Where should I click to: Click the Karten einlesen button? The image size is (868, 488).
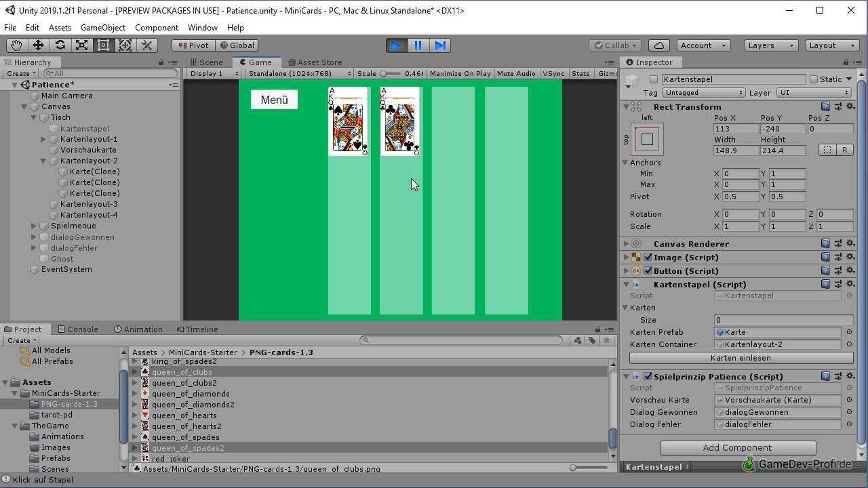741,358
